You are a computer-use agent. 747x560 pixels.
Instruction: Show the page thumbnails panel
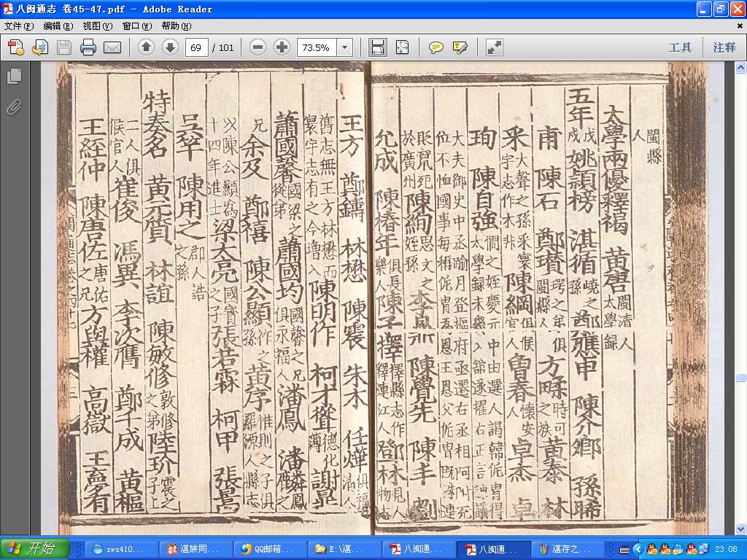click(x=15, y=76)
